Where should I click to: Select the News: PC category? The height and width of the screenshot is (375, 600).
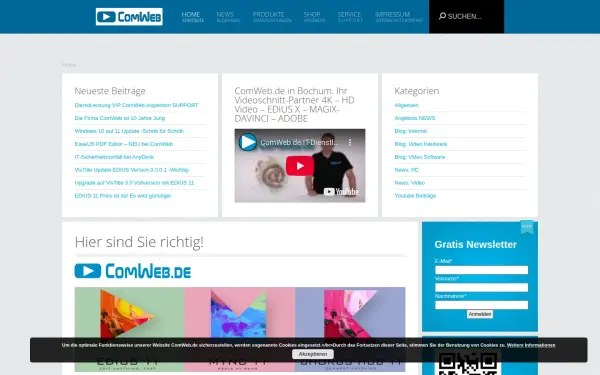(406, 170)
